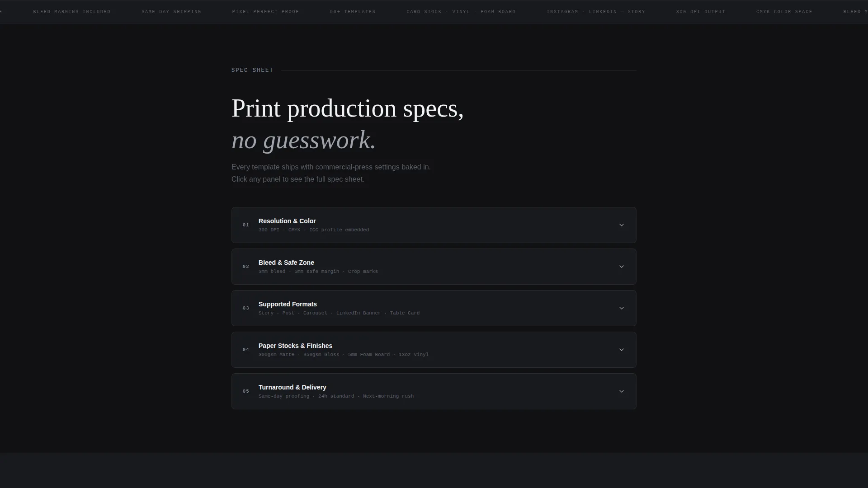This screenshot has height=488, width=868.
Task: Click the SPEC SHEET section label
Action: coord(252,70)
